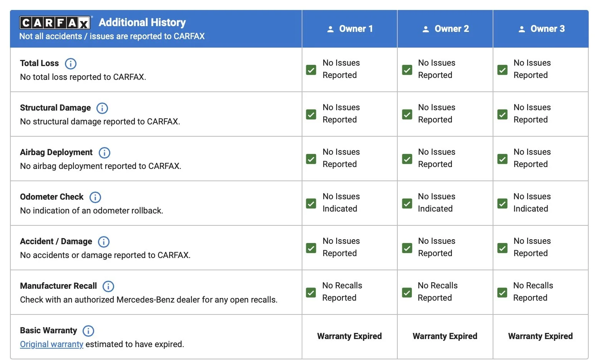Click Owner 2 Total Loss green checkmark
Screen dimensions: 601x364
[x=407, y=70]
